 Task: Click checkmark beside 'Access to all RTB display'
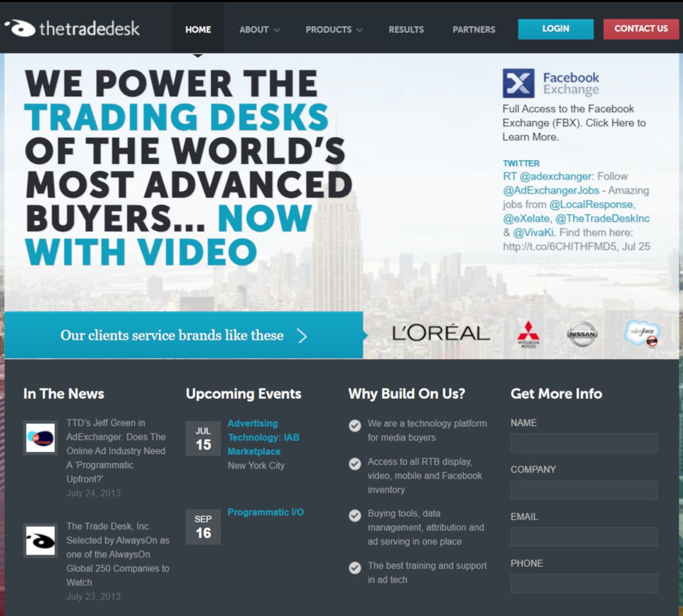pos(355,463)
